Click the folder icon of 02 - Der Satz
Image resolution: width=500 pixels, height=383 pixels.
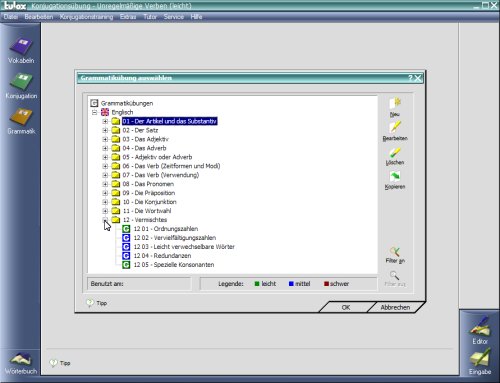(x=116, y=130)
